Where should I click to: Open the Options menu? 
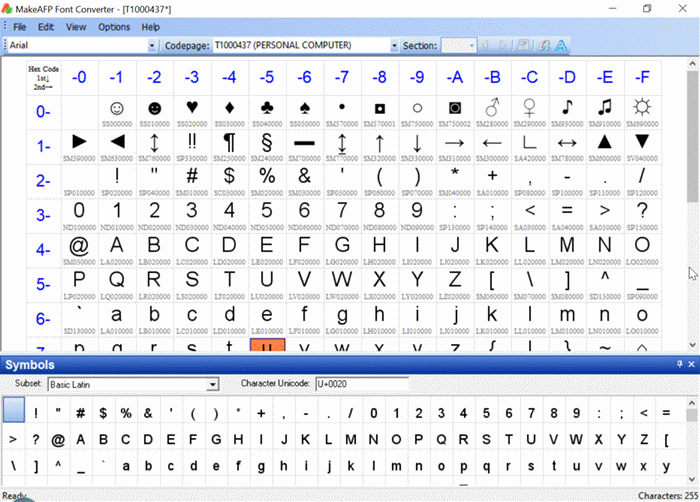click(x=113, y=27)
